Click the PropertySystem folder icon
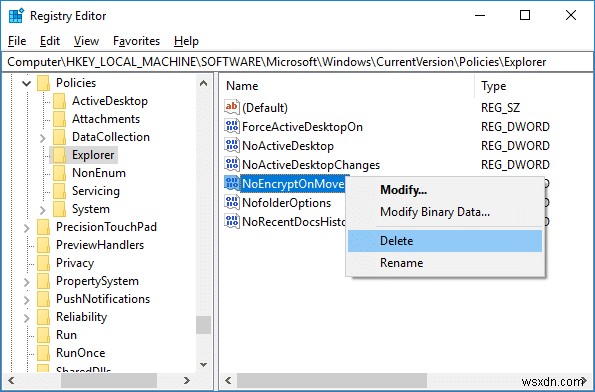This screenshot has width=595, height=392. point(44,281)
